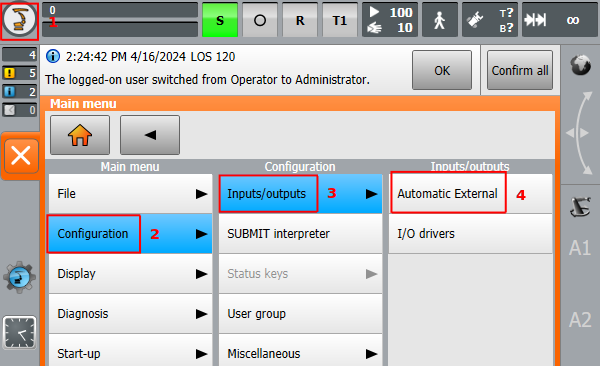Click the program override value 100
Screen dimensions: 600x366
(401, 13)
